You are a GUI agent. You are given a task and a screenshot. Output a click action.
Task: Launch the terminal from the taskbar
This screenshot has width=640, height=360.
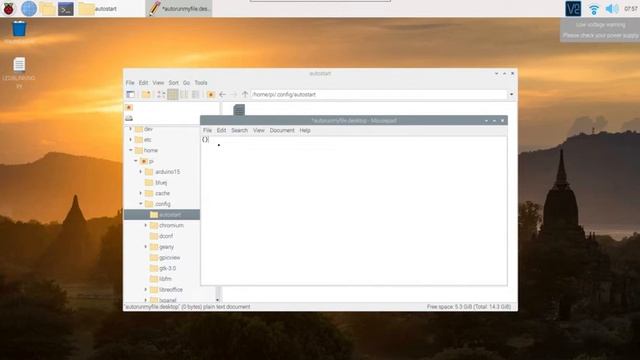click(65, 9)
